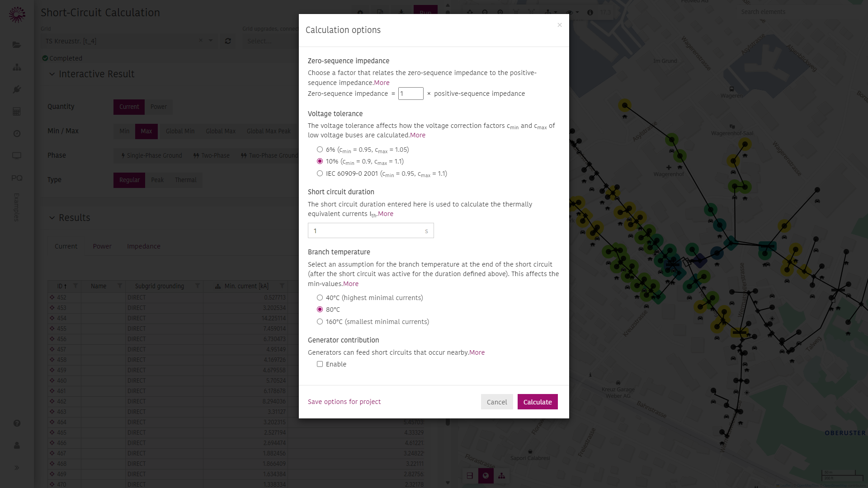Open the user account icon

tap(17, 446)
